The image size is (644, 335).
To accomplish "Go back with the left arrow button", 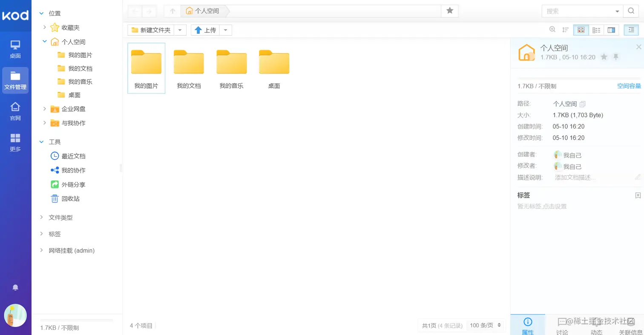I will point(135,11).
